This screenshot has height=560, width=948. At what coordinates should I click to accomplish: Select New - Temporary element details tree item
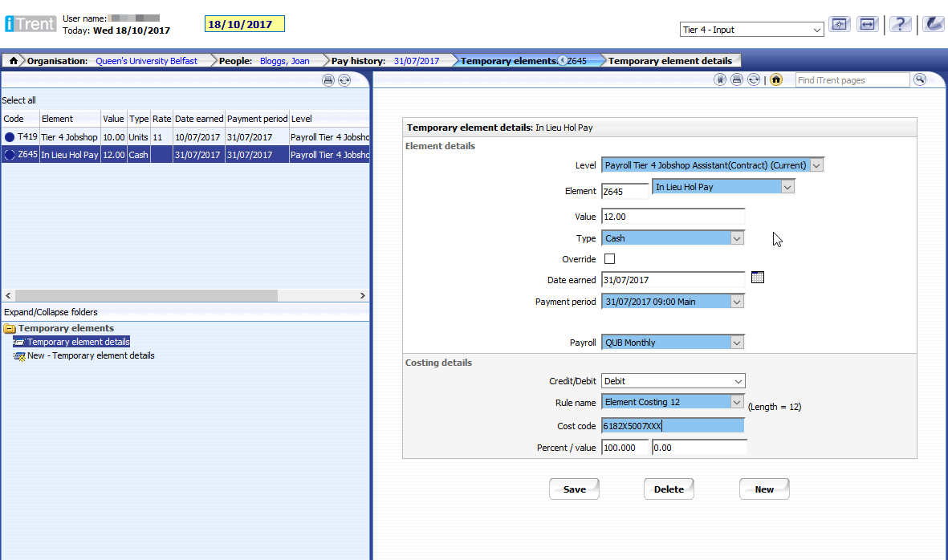pos(90,355)
